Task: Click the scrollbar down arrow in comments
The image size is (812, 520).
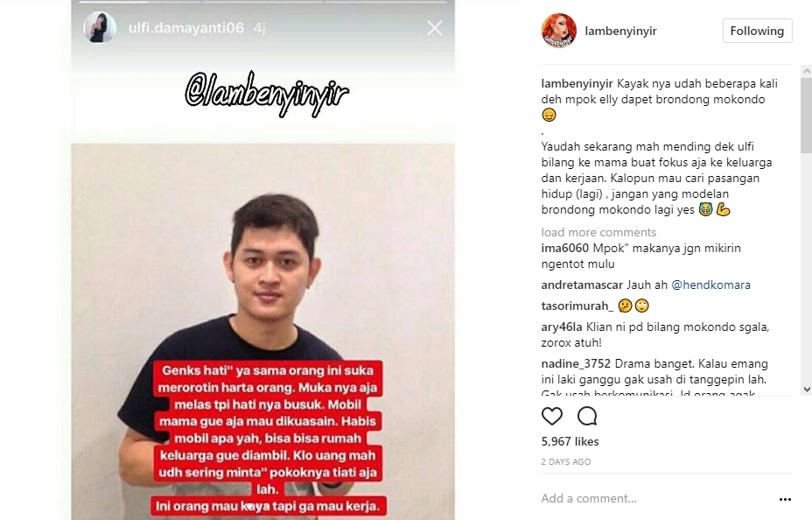Action: click(x=806, y=390)
